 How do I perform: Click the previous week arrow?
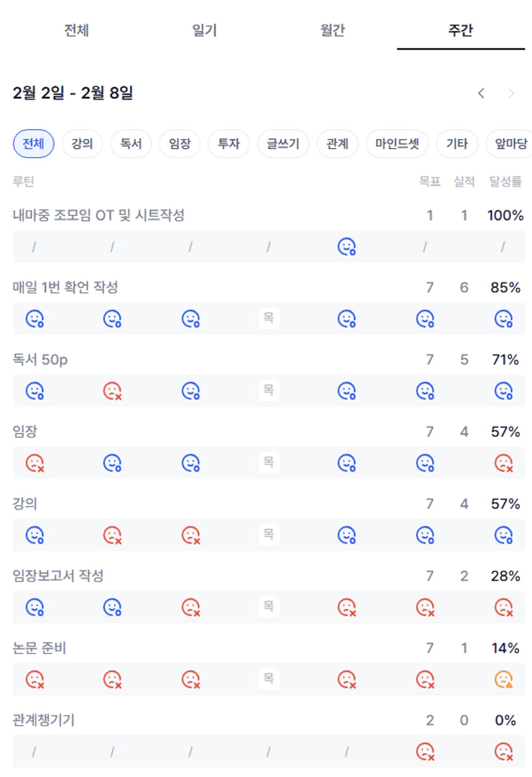(x=481, y=93)
